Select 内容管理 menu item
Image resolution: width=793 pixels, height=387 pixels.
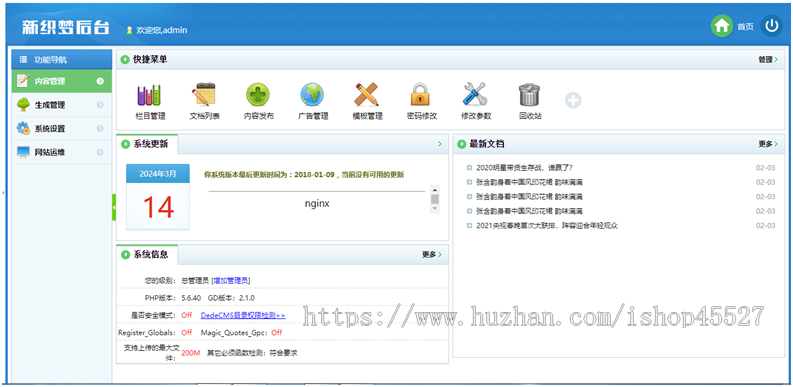62,81
